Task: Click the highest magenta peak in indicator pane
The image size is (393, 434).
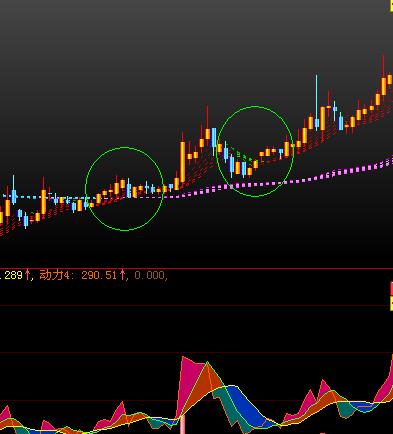Action: tap(187, 373)
